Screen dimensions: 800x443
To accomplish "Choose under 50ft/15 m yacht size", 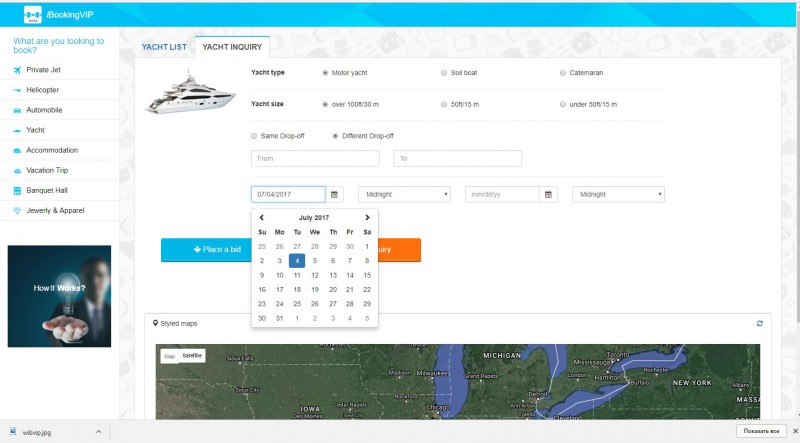I will point(563,105).
